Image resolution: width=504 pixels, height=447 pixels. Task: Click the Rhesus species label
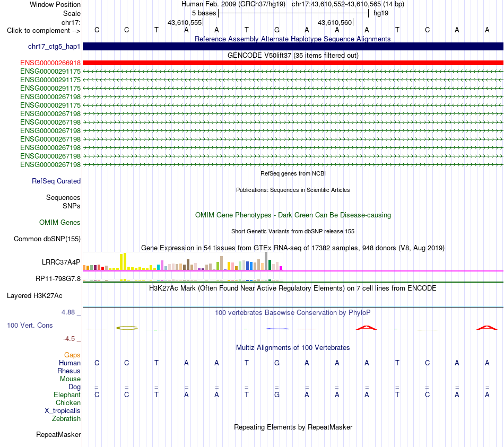point(69,371)
